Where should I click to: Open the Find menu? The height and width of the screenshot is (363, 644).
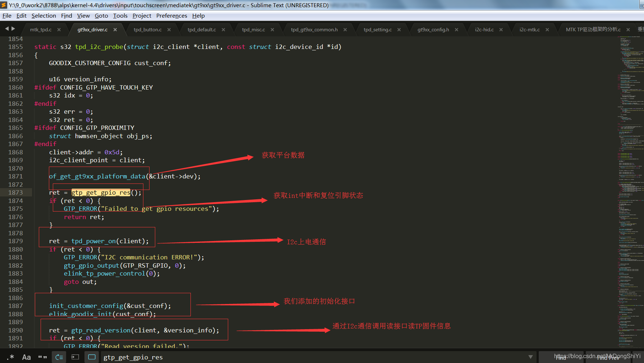[66, 15]
